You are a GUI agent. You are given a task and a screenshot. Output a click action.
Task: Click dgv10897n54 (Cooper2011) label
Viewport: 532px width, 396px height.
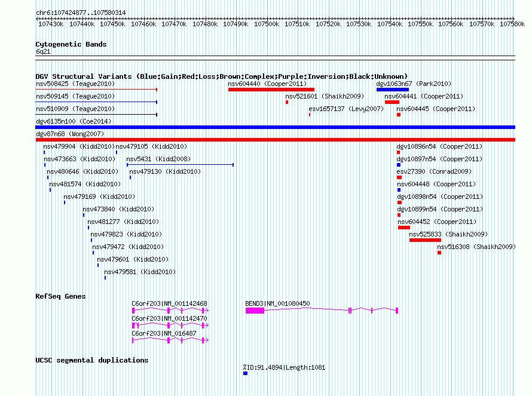439,159
